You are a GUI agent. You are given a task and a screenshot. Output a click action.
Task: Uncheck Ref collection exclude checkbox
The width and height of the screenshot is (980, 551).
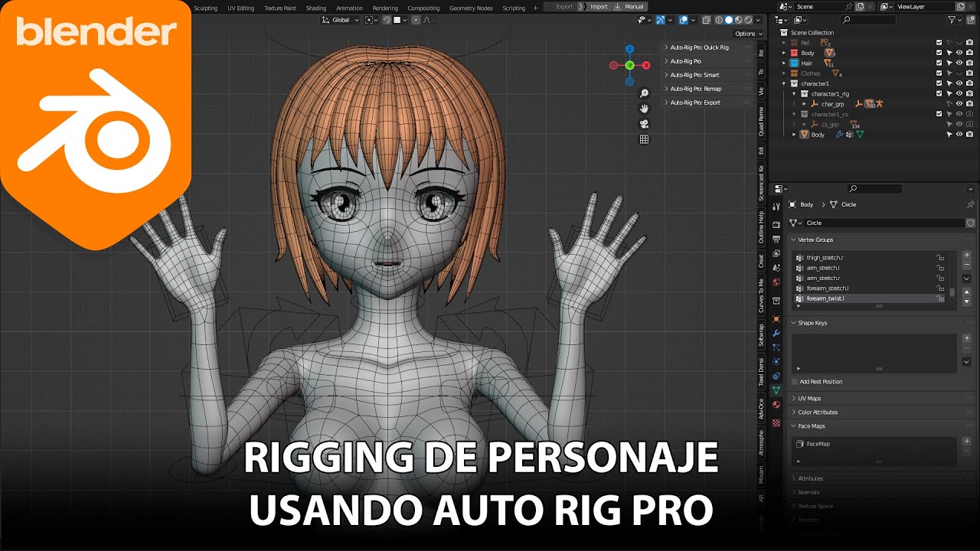tap(939, 43)
